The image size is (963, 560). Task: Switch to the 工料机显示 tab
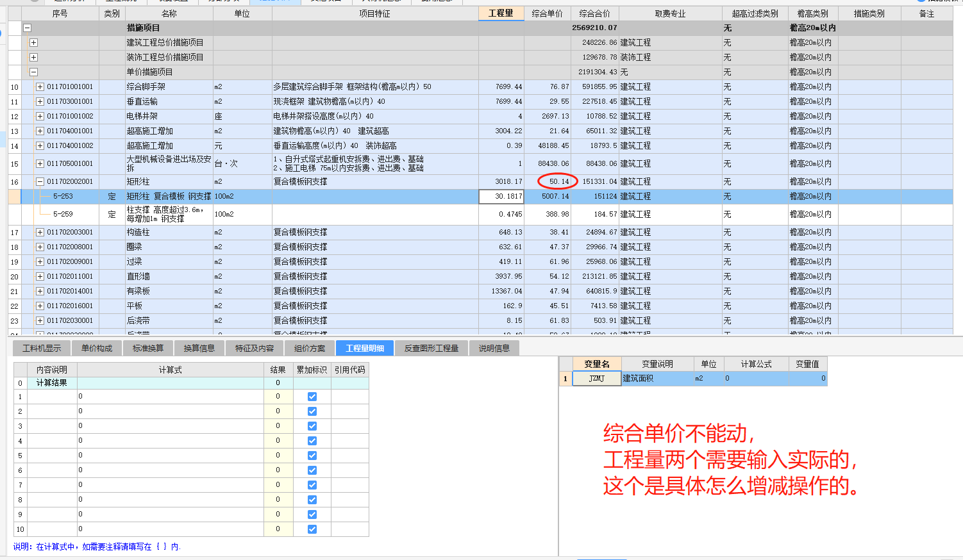[x=42, y=348]
